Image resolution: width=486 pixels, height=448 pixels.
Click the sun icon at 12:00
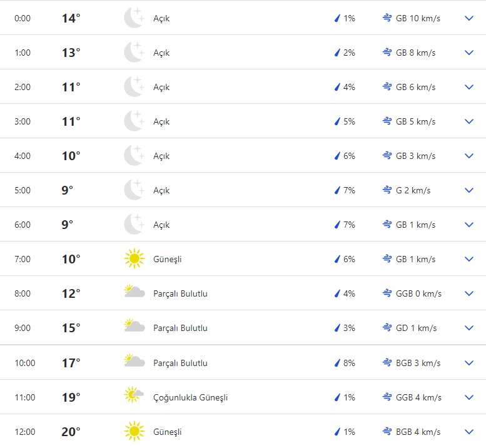[134, 432]
